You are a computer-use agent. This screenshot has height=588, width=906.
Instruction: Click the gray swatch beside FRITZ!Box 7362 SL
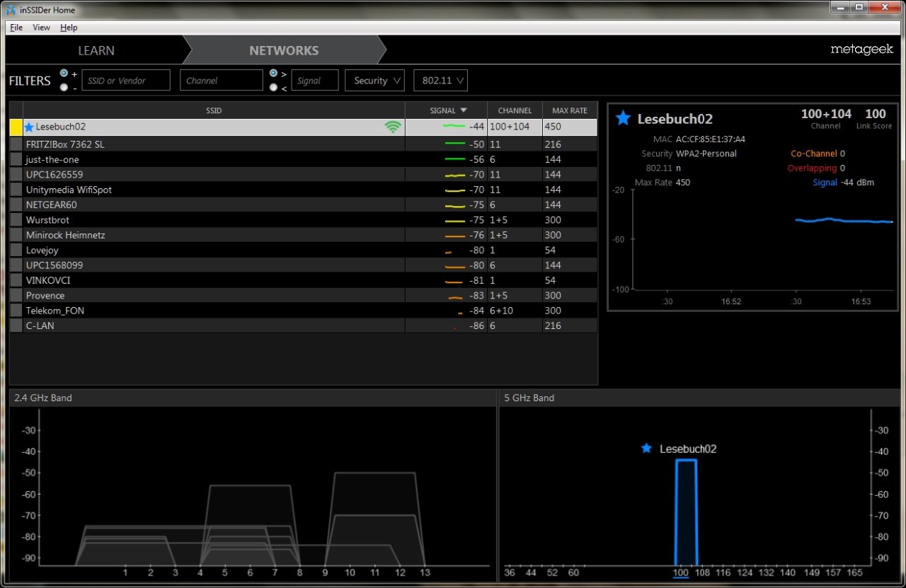[x=16, y=144]
